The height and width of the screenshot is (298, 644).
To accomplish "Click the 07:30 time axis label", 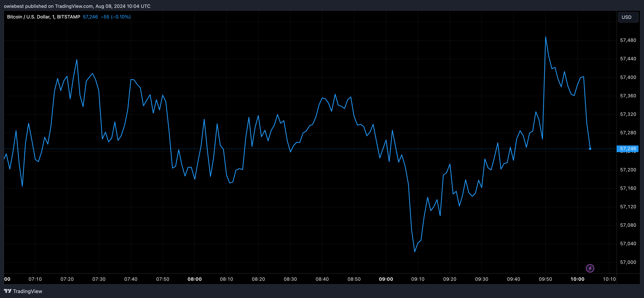I will [99, 279].
